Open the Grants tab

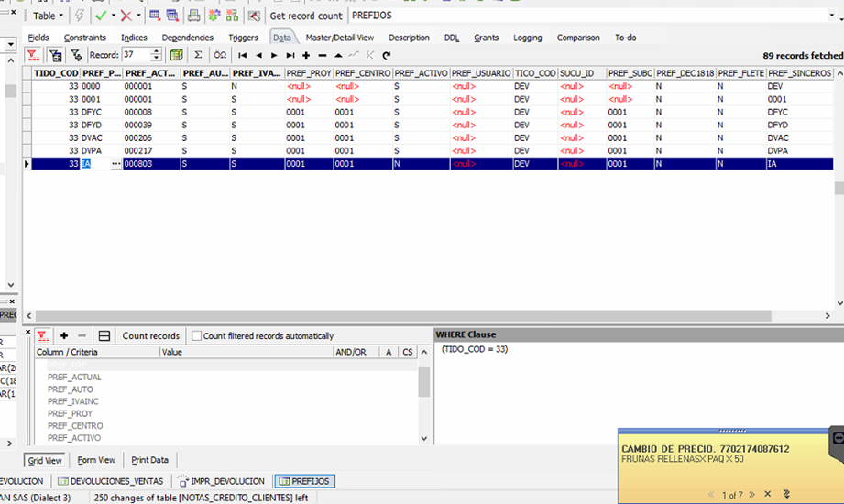[486, 38]
